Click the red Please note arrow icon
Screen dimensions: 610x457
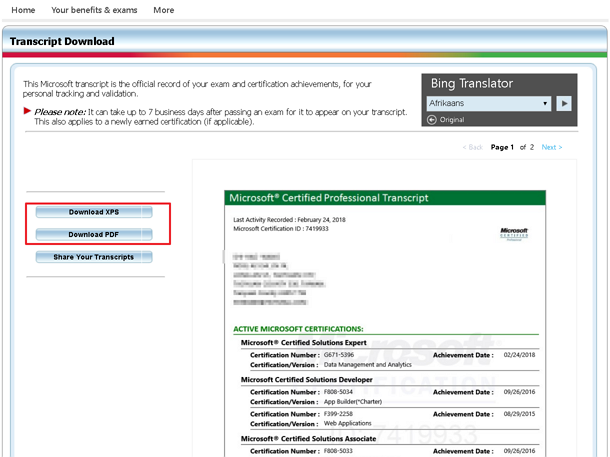27,111
